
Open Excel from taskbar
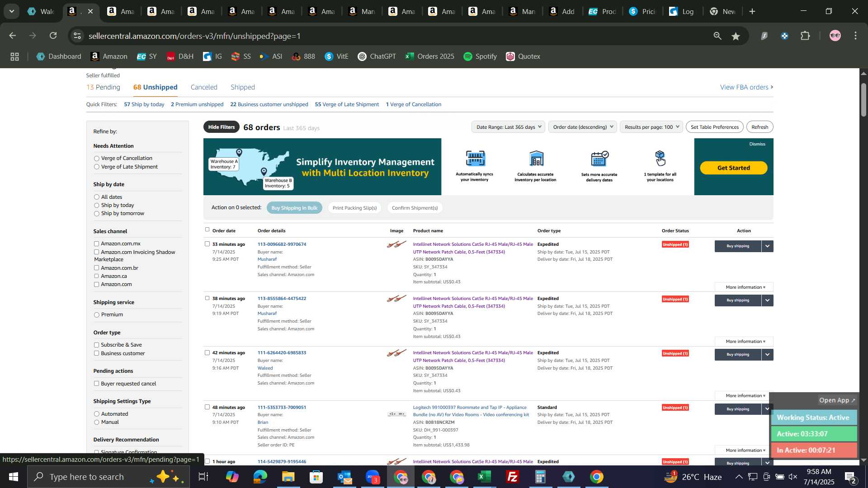pos(485,477)
